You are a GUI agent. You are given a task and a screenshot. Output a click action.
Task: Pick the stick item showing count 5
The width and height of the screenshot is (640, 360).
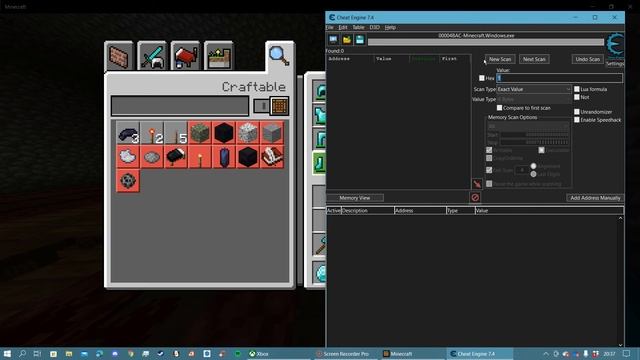[176, 133]
